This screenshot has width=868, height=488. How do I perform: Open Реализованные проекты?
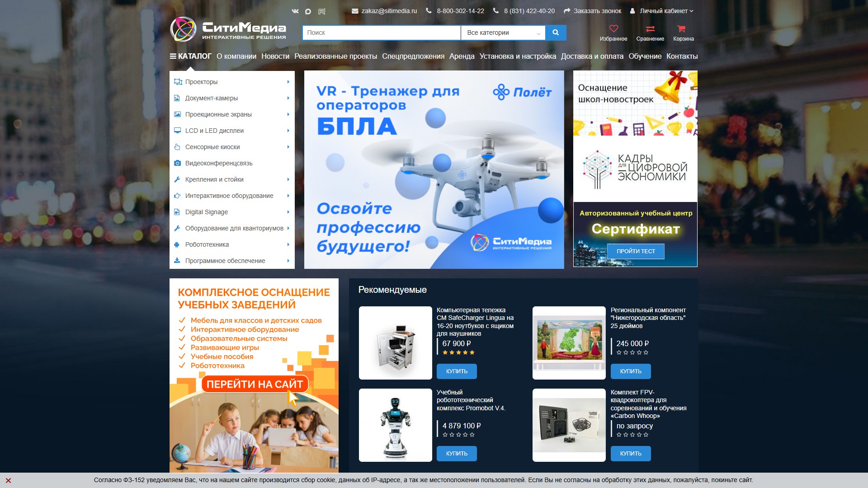tap(336, 56)
